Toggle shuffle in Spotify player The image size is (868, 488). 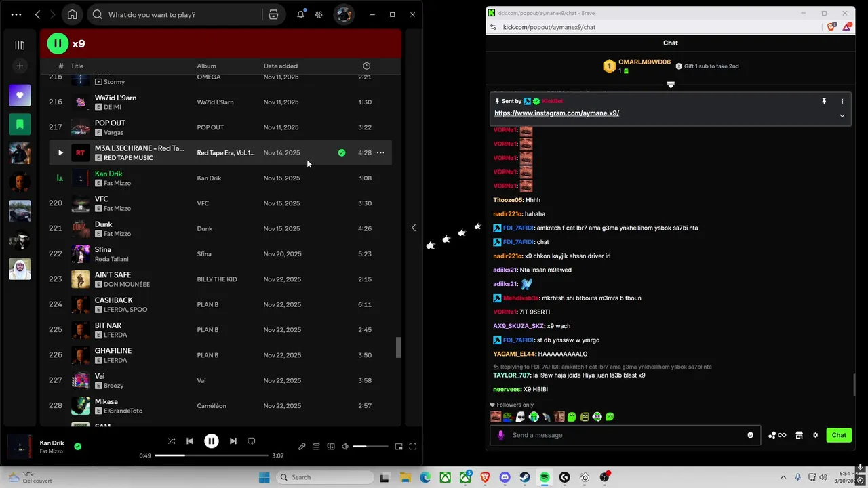(x=172, y=441)
